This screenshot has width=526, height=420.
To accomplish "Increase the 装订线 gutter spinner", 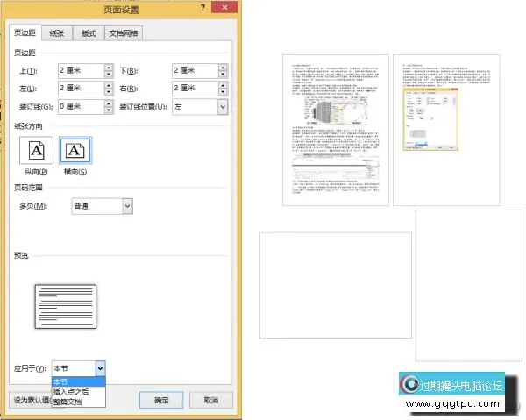I will click(109, 103).
